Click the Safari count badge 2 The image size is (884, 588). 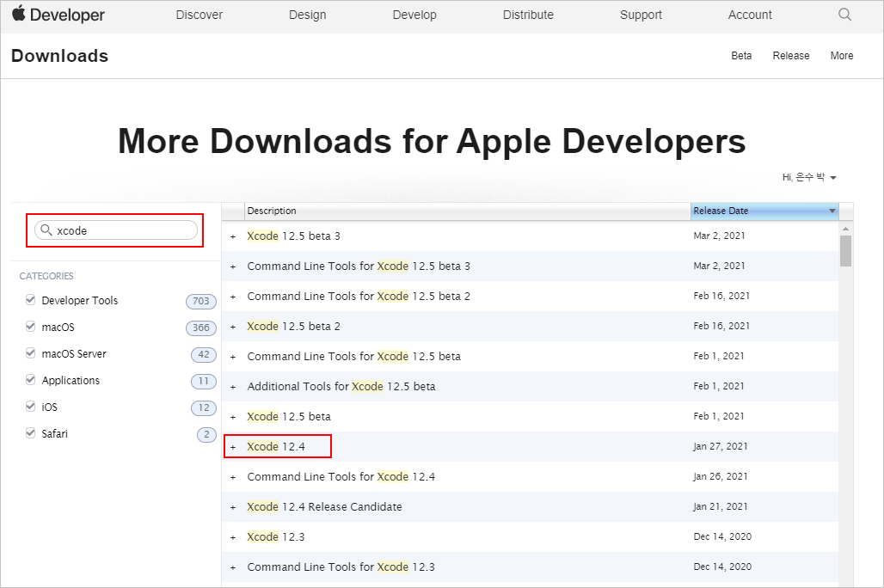(206, 434)
